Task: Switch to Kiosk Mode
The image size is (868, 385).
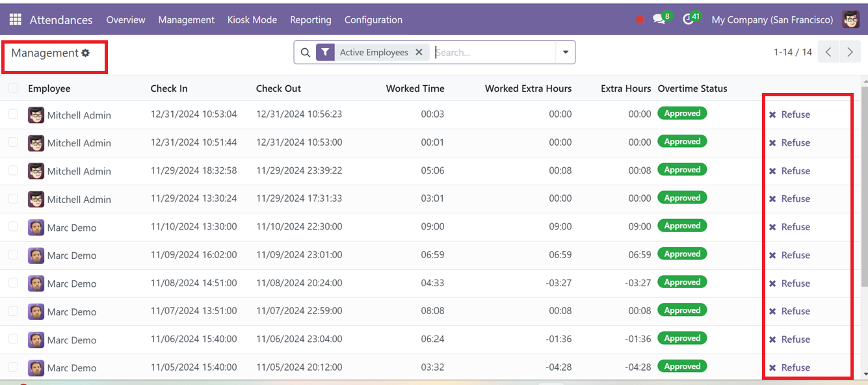Action: click(x=252, y=20)
